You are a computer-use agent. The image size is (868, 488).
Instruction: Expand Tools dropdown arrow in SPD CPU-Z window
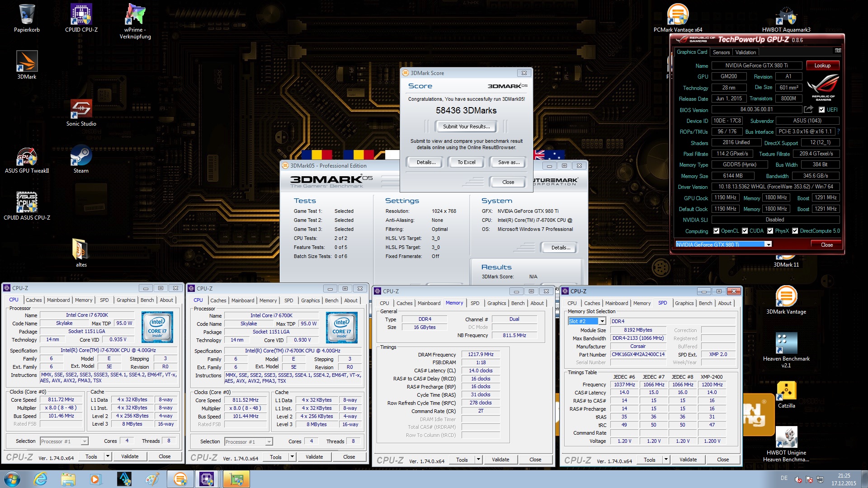[x=666, y=460]
